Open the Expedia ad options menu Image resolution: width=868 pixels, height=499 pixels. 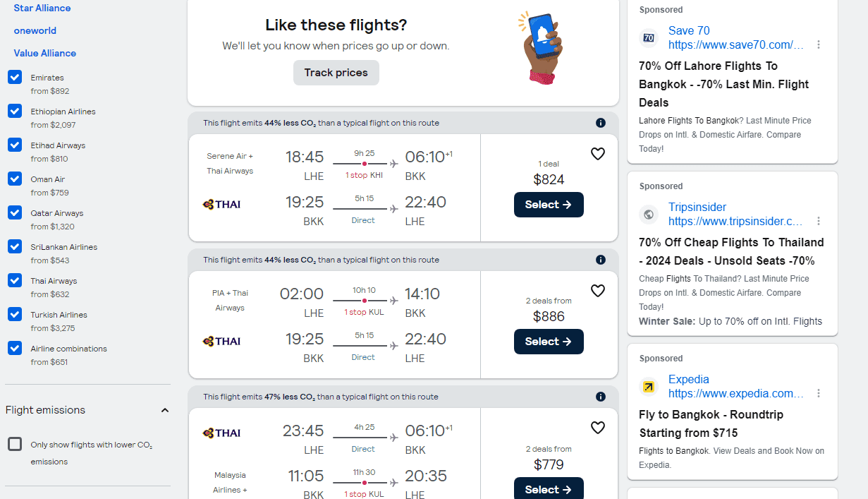point(819,393)
